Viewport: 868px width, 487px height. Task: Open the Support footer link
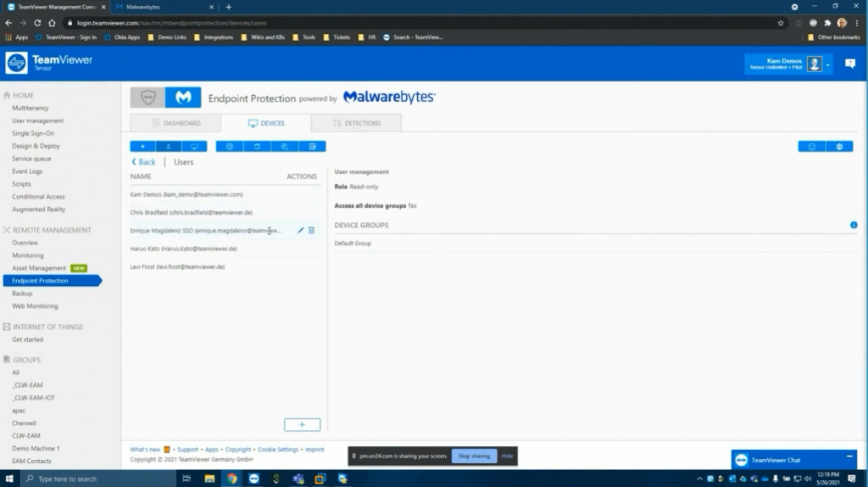click(187, 450)
